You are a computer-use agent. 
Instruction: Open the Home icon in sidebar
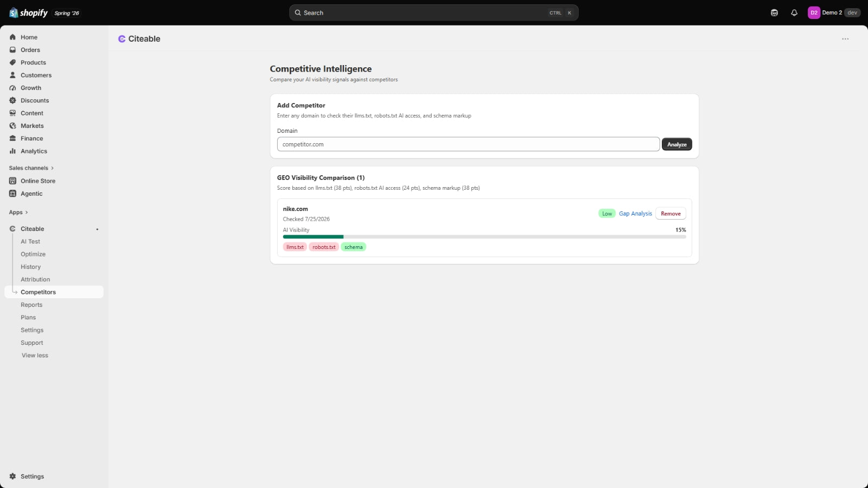[x=12, y=37]
